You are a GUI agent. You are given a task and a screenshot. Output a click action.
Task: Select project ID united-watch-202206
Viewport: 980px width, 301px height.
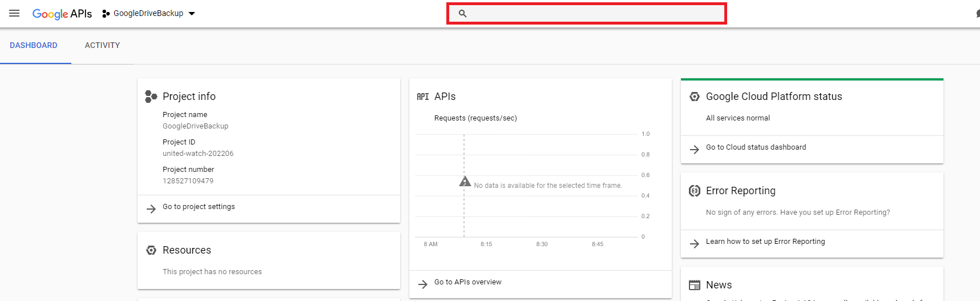[198, 154]
